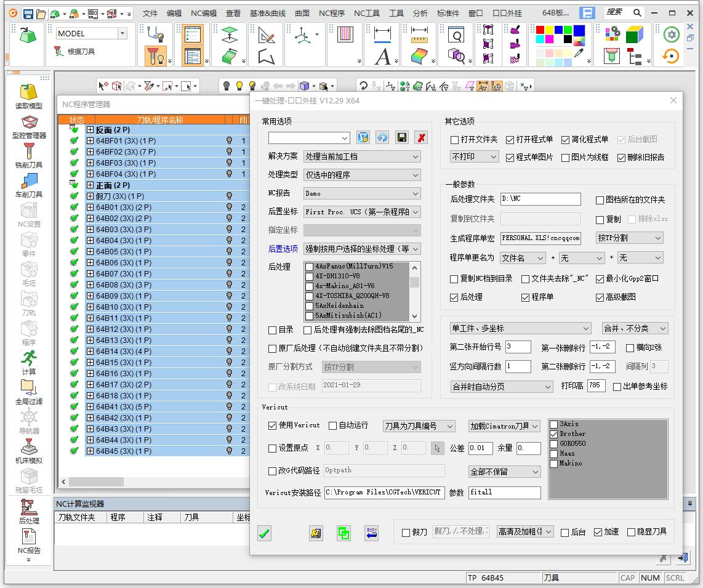Screen dimensions: 703x588
Task: Disable the 使用Vericut checkbox
Action: click(x=273, y=425)
